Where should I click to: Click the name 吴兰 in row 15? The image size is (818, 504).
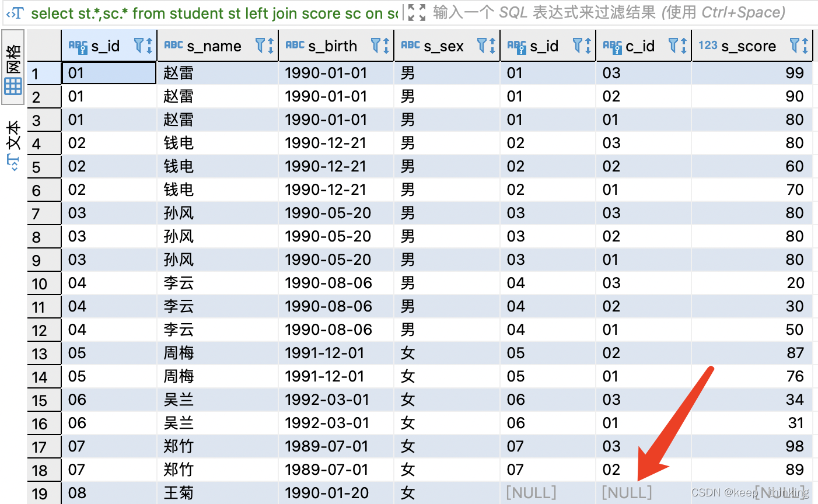[179, 400]
